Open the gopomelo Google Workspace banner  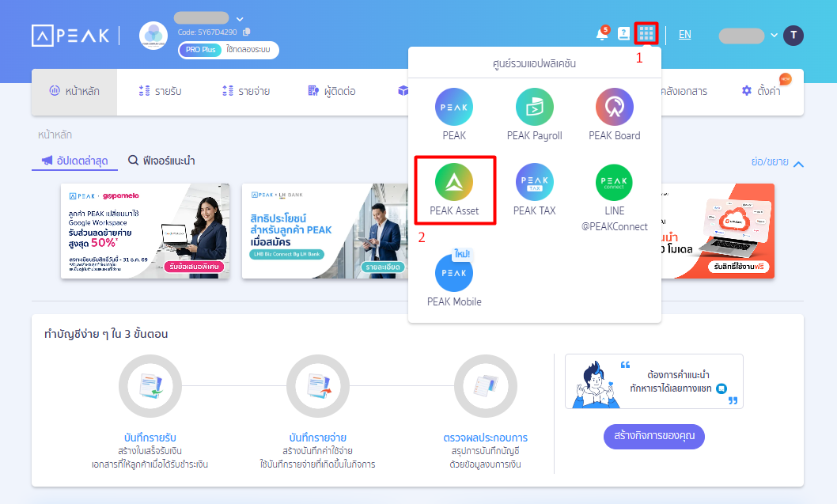[x=146, y=231]
